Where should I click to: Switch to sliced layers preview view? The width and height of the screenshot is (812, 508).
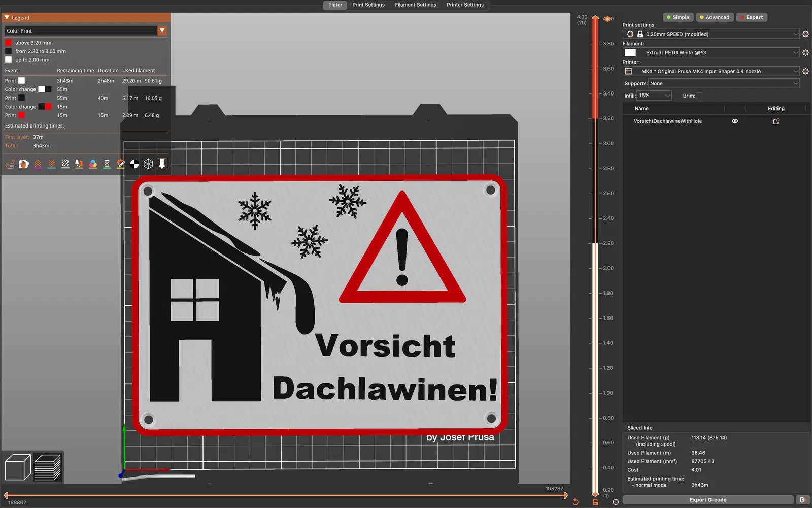[x=48, y=467]
